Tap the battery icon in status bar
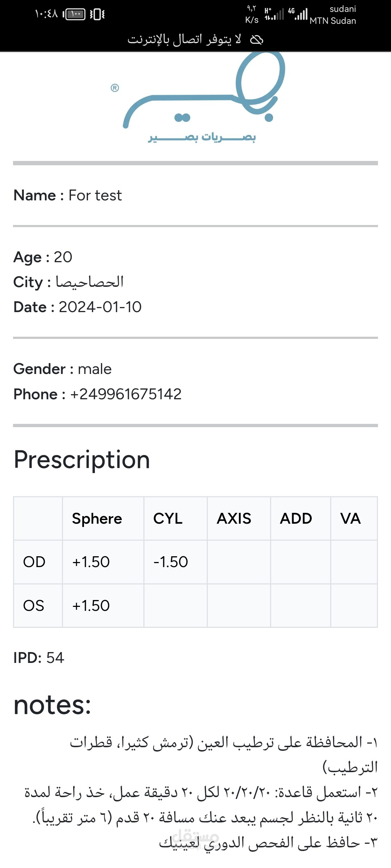Viewport: 391px width, 868px height. click(x=75, y=14)
